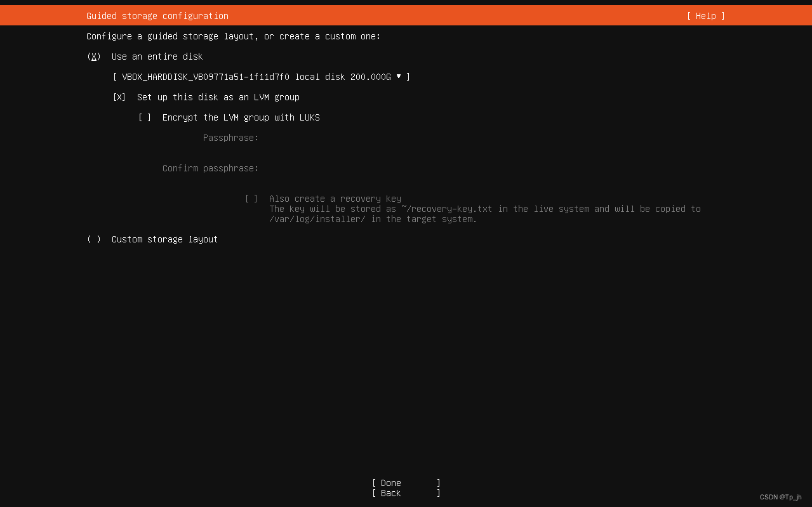The width and height of the screenshot is (812, 507).
Task: Open the VBOX_HARDDISK disk selection dropdown
Action: point(262,77)
